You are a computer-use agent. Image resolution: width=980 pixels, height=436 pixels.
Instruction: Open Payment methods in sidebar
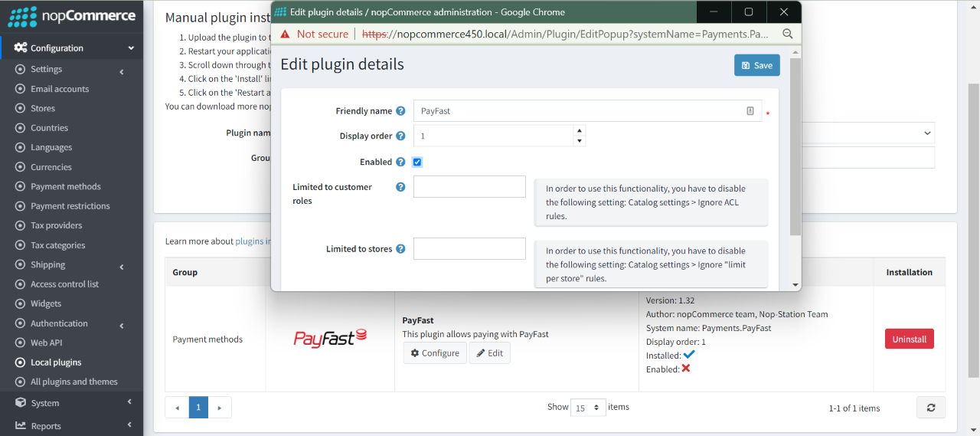pos(66,187)
